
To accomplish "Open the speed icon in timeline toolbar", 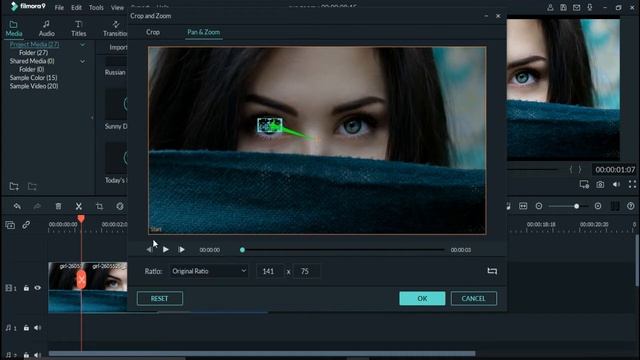I will tap(120, 207).
